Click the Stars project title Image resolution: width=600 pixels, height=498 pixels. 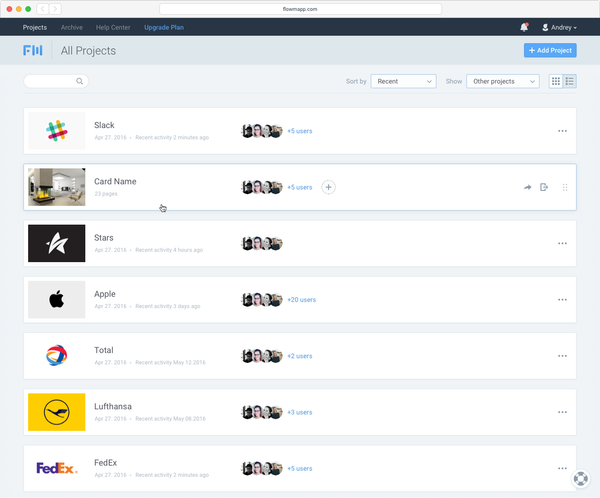(104, 238)
